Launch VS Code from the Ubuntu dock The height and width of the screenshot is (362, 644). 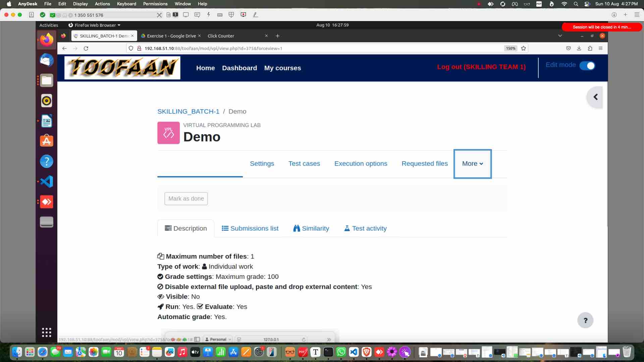tap(46, 181)
